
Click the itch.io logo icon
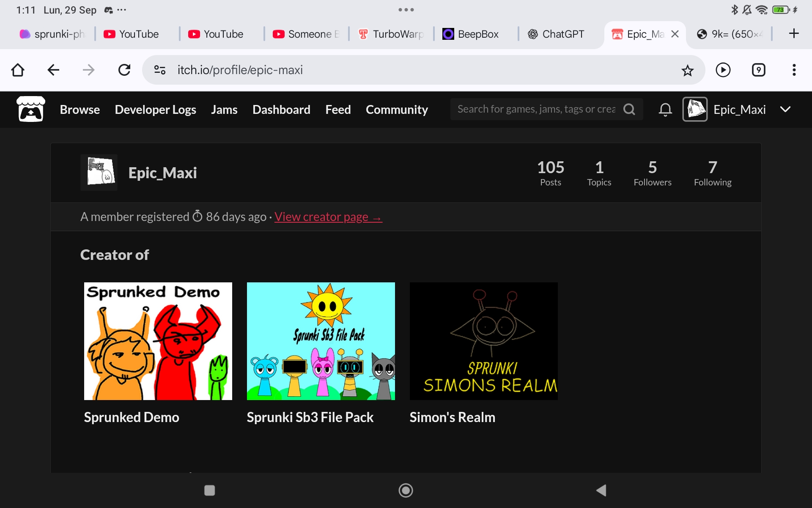pos(30,109)
